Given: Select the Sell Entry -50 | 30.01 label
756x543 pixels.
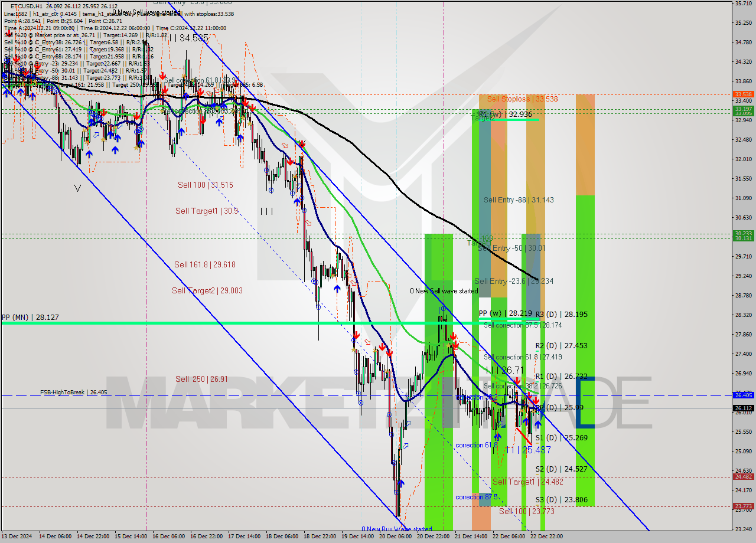Looking at the screenshot, I should [x=511, y=248].
